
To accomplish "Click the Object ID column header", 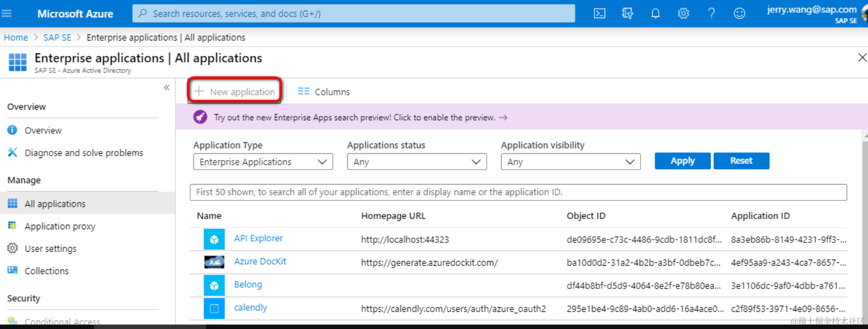I will (x=586, y=216).
